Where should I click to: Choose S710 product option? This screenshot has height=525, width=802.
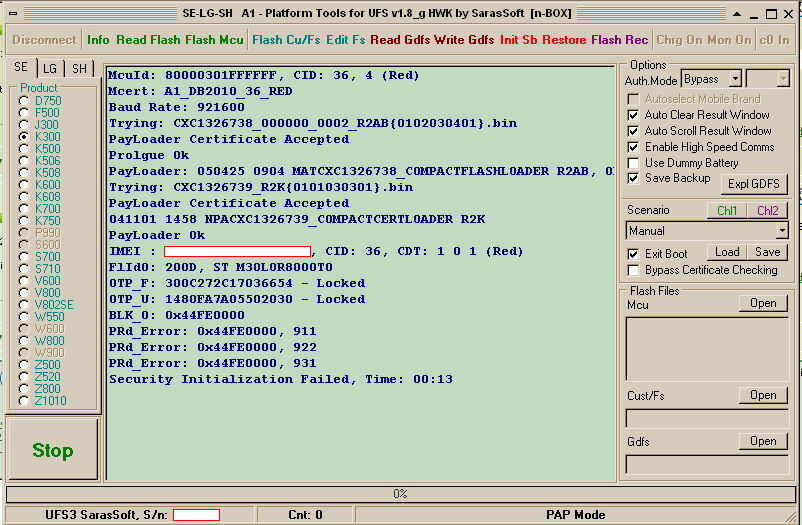24,269
